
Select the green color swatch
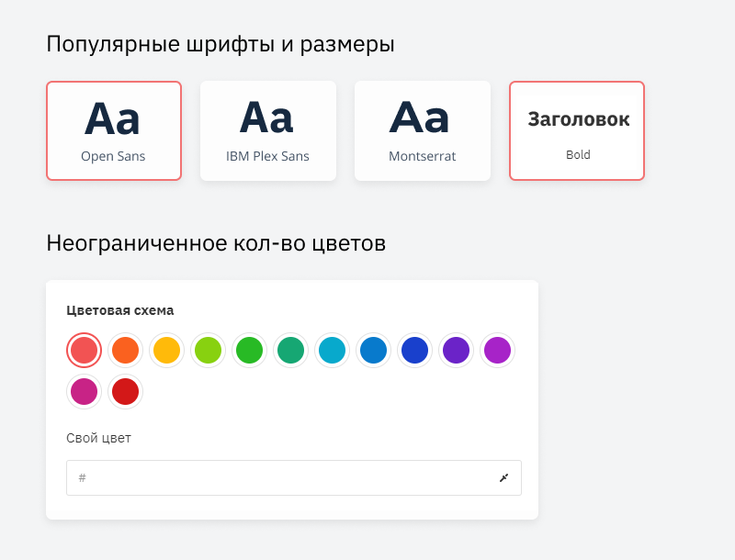pos(249,350)
